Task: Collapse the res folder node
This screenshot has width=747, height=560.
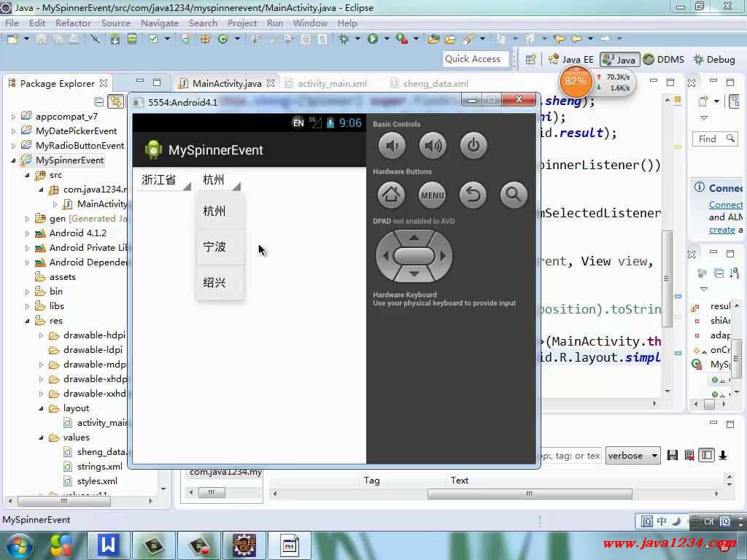Action: tap(27, 321)
